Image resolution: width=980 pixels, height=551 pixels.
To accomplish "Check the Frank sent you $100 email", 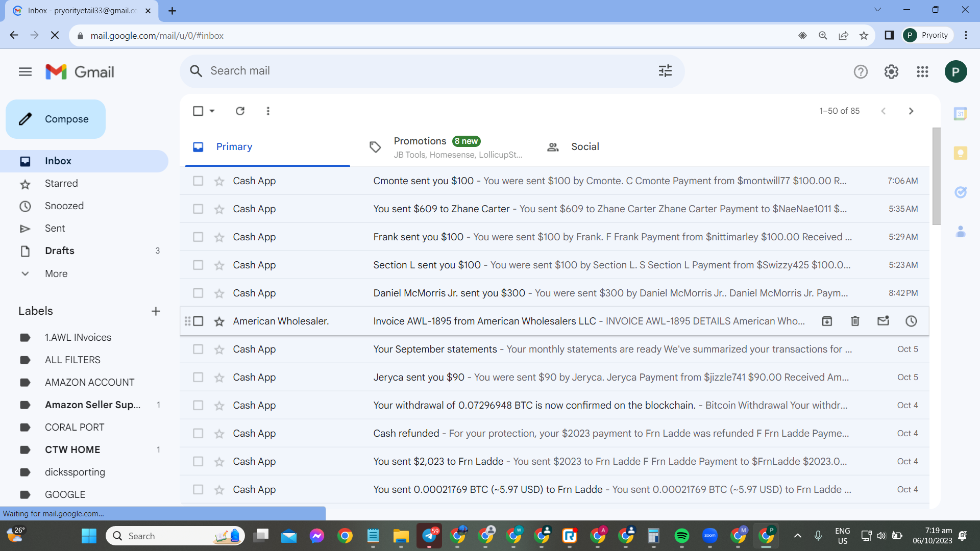I will (x=198, y=237).
